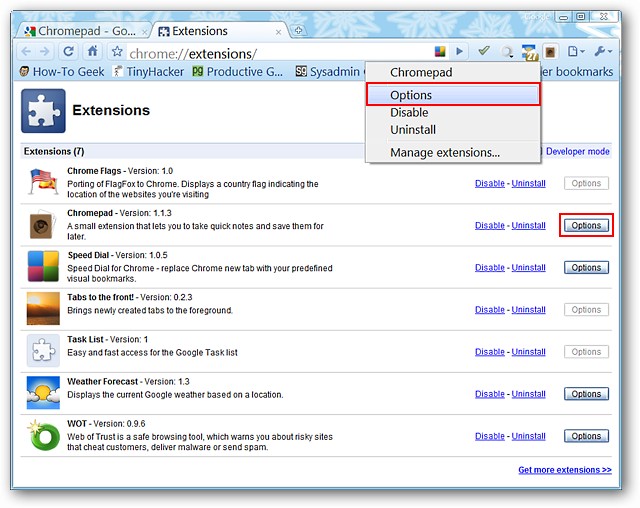640x508 pixels.
Task: Click the Speed Dial toolbar icon
Action: [x=440, y=51]
